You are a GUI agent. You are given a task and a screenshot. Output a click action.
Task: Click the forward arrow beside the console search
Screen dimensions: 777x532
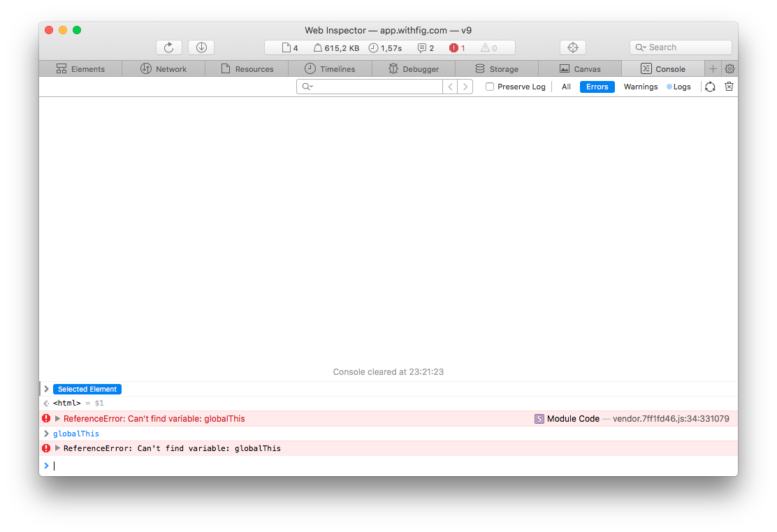pyautogui.click(x=464, y=86)
